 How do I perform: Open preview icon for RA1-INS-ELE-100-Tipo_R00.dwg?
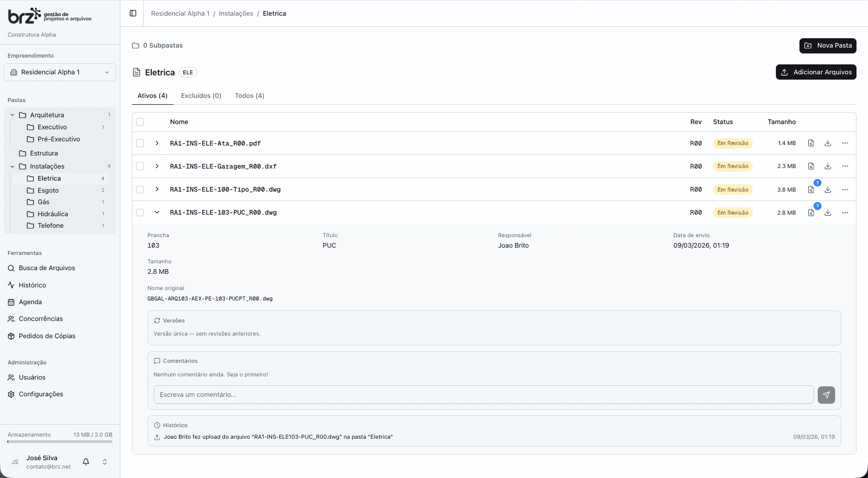(811, 190)
